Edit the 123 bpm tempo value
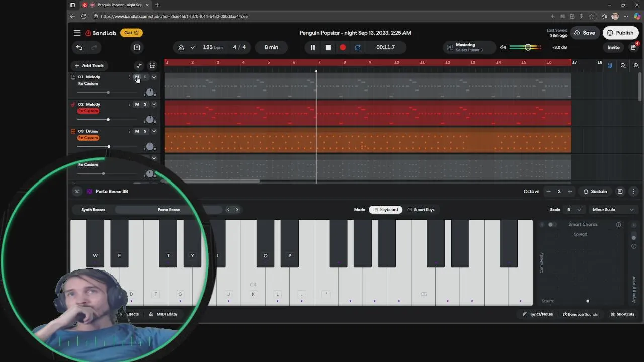644x362 pixels. click(x=213, y=47)
